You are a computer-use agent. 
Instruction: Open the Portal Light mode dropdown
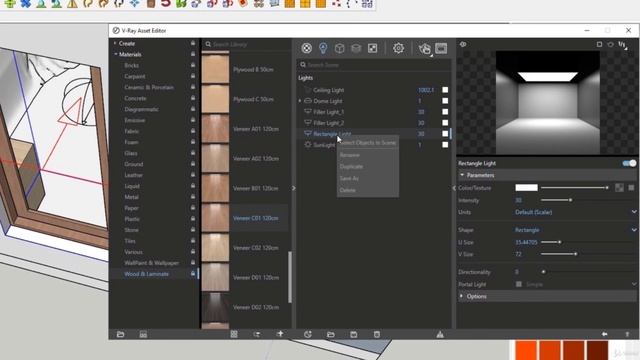coord(581,284)
